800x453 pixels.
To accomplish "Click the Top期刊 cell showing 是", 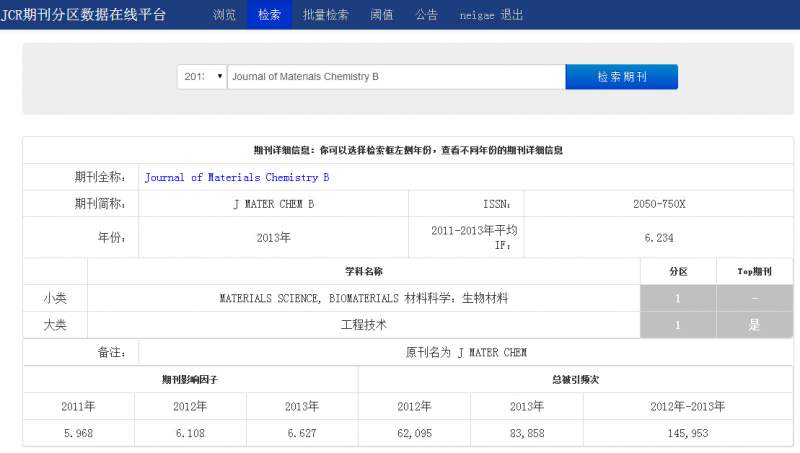I will [x=755, y=325].
